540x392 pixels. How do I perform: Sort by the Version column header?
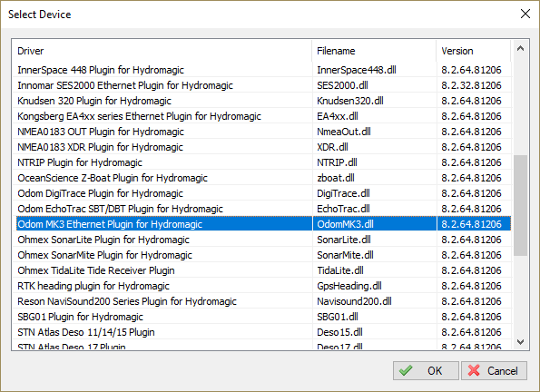(x=474, y=51)
